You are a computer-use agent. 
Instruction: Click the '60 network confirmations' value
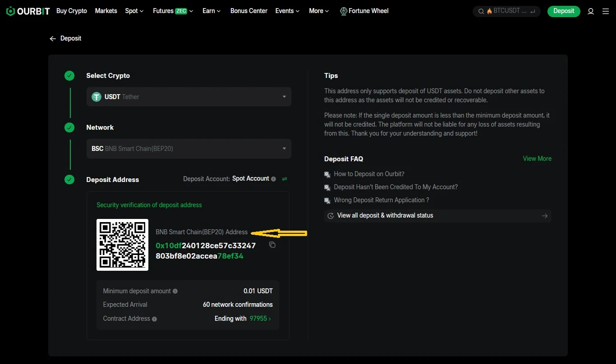coord(238,305)
